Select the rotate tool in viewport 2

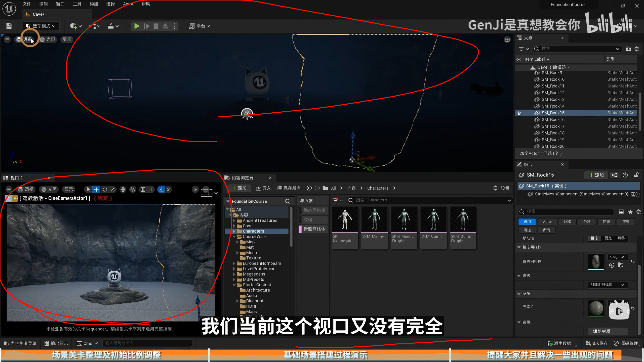click(x=105, y=189)
